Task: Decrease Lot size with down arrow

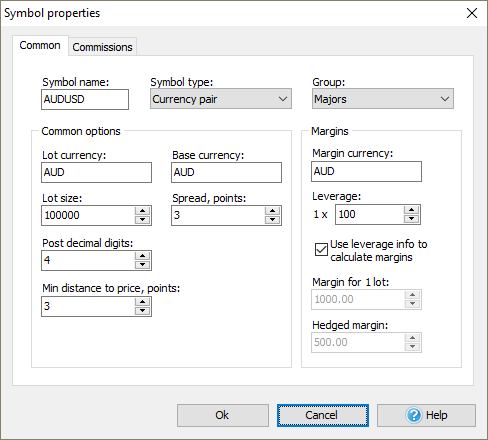Action: (x=143, y=219)
